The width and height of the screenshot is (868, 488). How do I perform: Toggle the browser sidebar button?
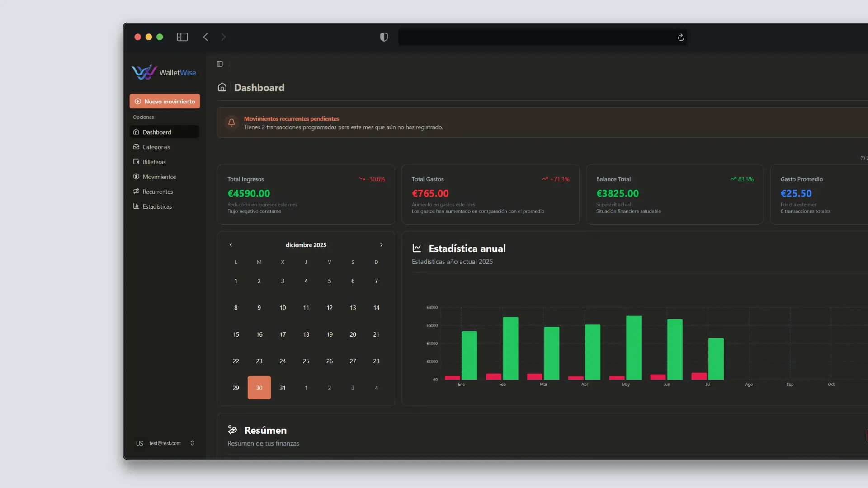tap(182, 37)
